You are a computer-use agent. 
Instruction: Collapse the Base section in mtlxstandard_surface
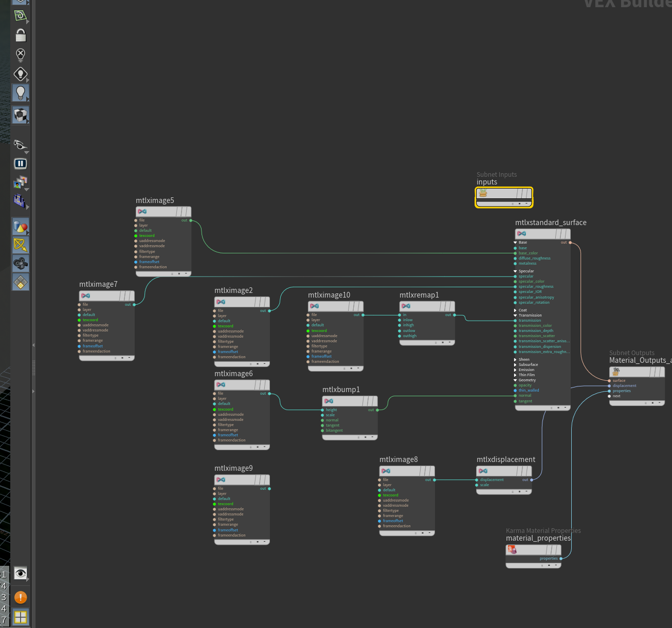(x=515, y=243)
